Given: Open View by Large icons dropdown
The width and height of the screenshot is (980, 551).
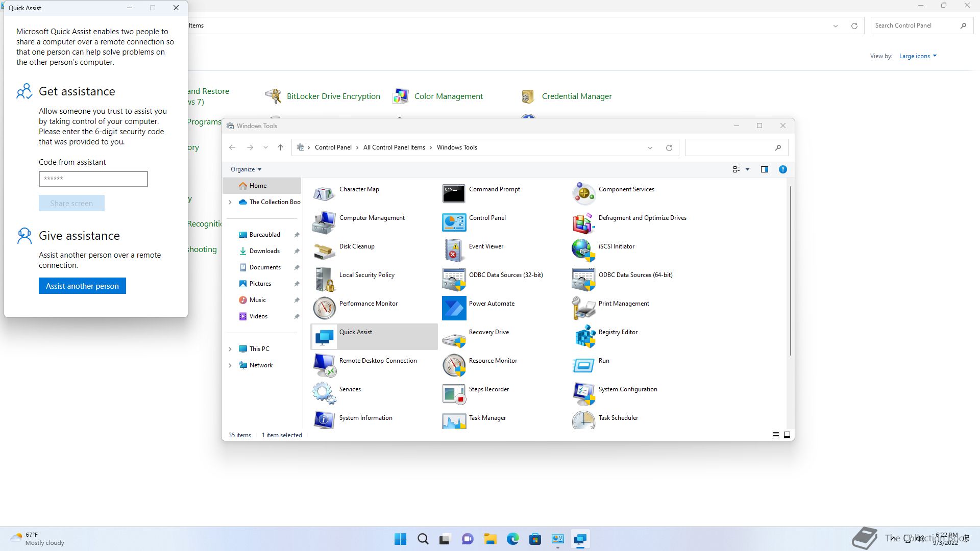Looking at the screenshot, I should coord(918,56).
